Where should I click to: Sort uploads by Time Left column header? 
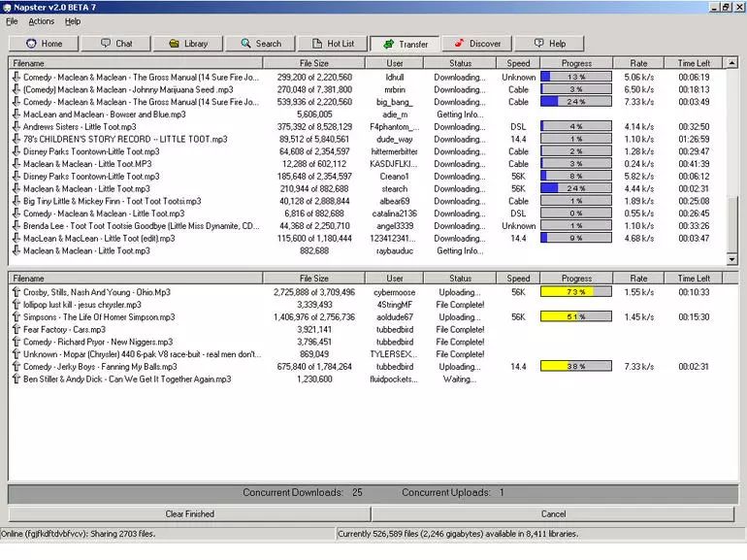point(694,279)
